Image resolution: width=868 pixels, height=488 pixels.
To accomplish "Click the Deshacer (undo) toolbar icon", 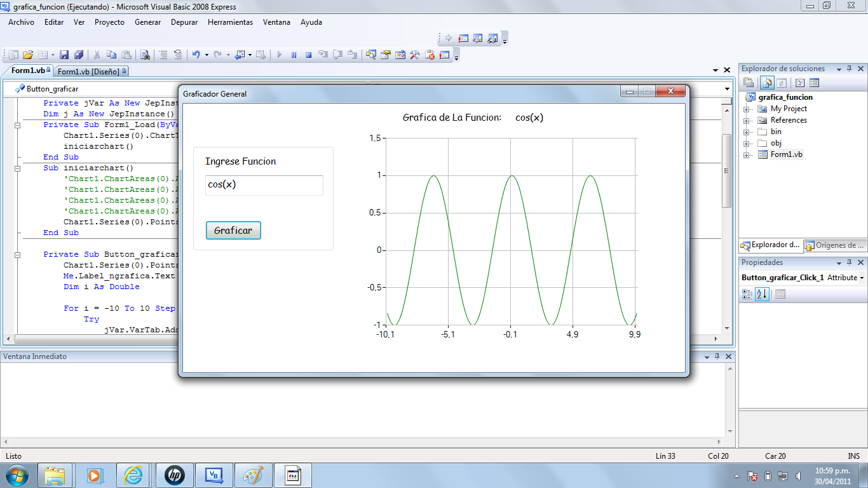I will click(196, 55).
